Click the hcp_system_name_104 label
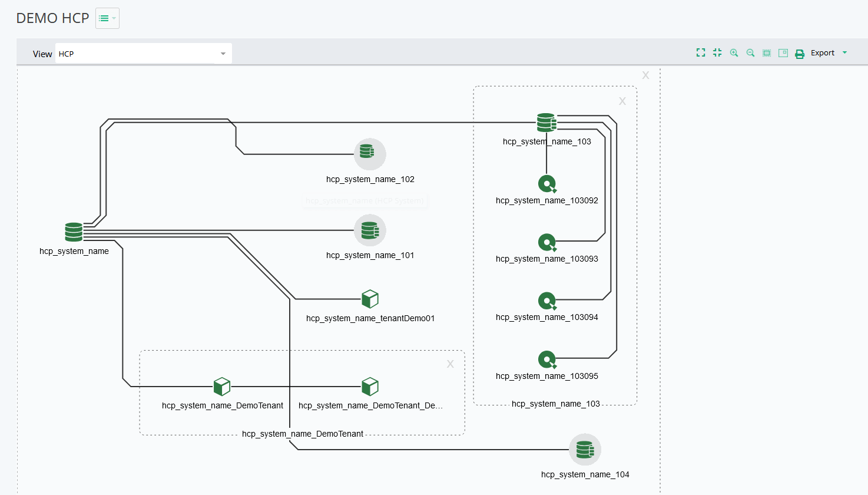 click(x=585, y=474)
